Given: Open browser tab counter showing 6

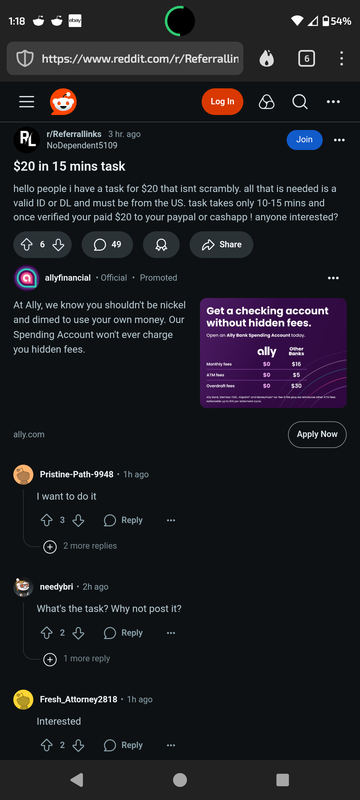Looking at the screenshot, I should (x=306, y=59).
